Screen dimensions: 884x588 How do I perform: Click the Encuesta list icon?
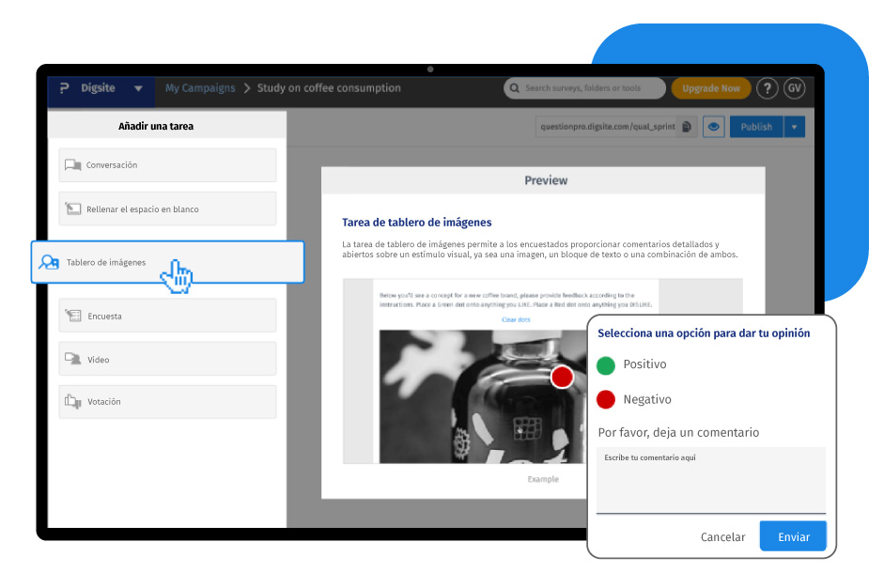pyautogui.click(x=73, y=316)
